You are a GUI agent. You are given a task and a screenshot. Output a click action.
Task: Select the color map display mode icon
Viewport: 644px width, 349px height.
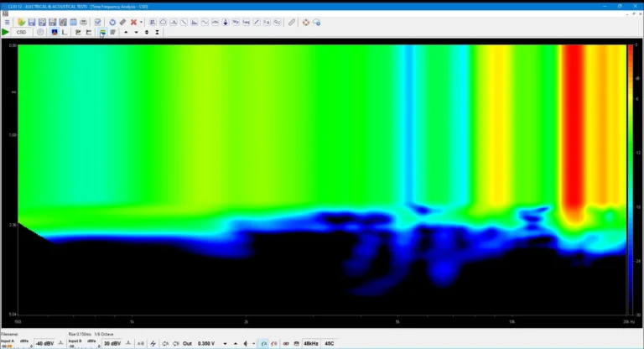pos(102,33)
